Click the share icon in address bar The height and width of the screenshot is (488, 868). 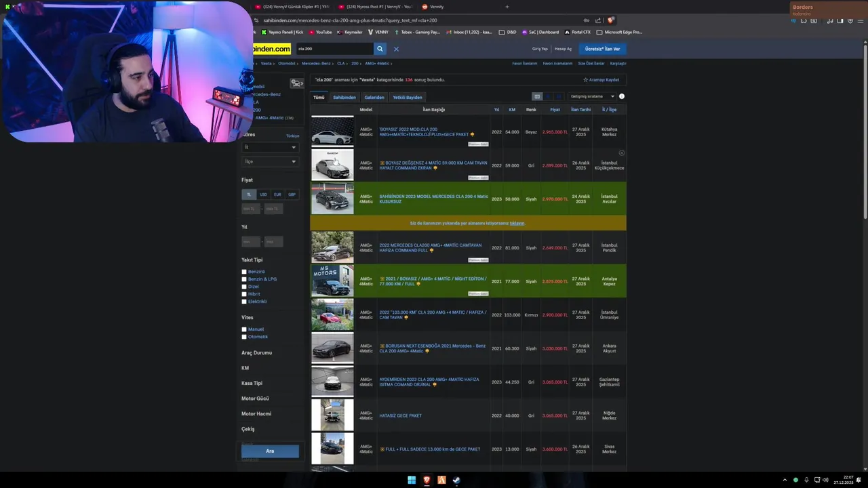point(597,20)
